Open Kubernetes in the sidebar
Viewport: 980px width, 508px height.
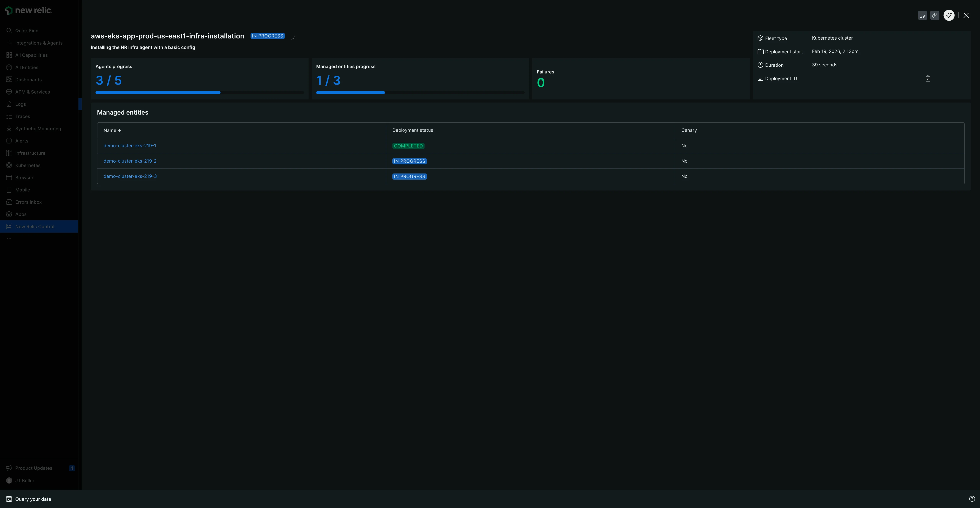27,165
